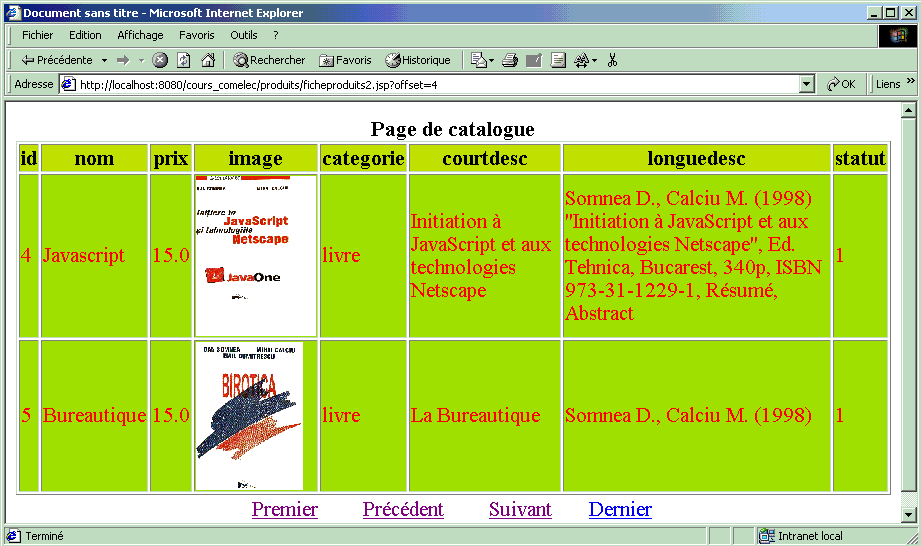Screen dimensions: 921x546
Task: Expand the address bar dropdown arrow
Action: pyautogui.click(x=806, y=85)
